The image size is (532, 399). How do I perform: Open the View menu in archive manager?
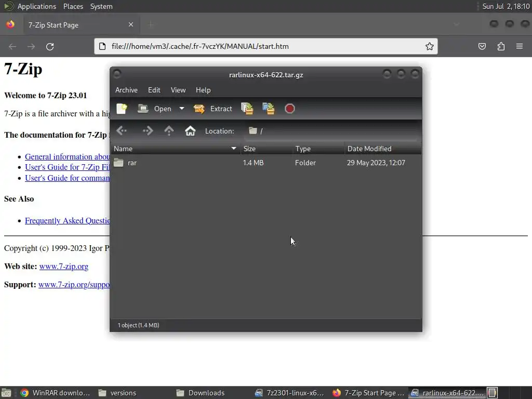point(178,90)
